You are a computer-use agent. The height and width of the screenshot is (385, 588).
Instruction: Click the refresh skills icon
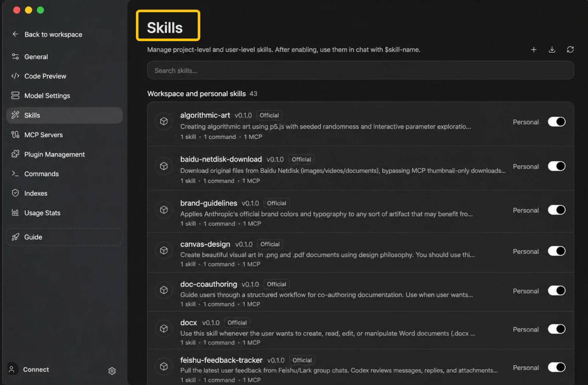(570, 50)
